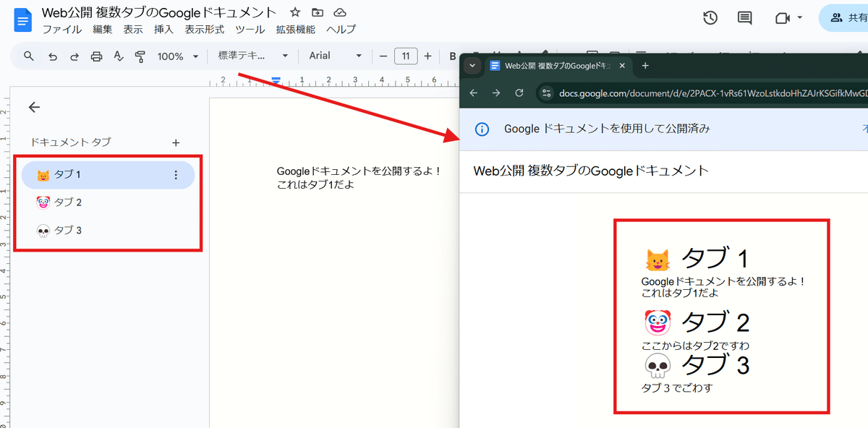Open the タブ 1 three-dot options
This screenshot has height=428, width=868.
click(x=176, y=175)
